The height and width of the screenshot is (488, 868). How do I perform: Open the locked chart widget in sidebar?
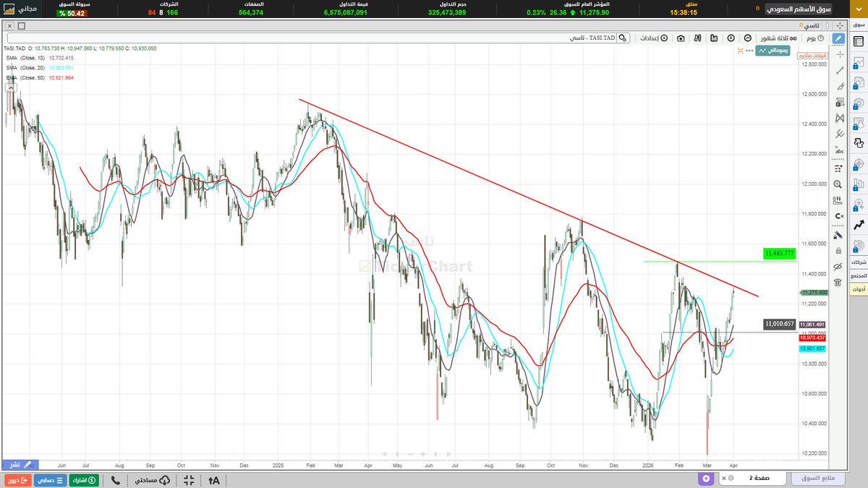(x=859, y=62)
